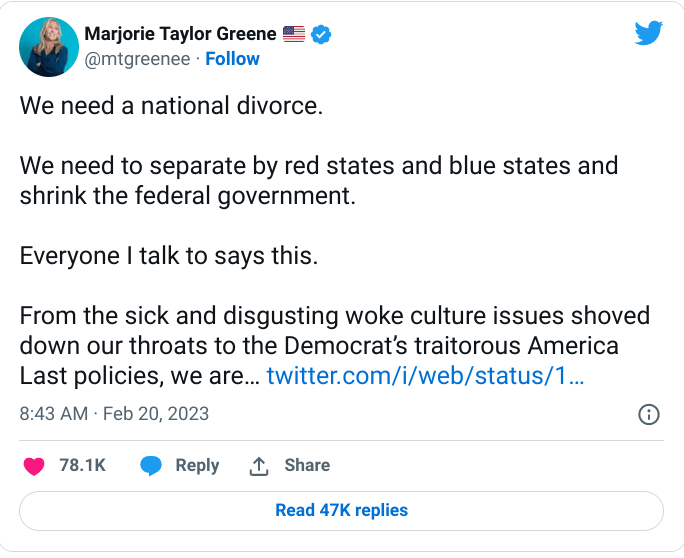Follow the account via Follow link
The image size is (684, 558).
click(x=232, y=59)
